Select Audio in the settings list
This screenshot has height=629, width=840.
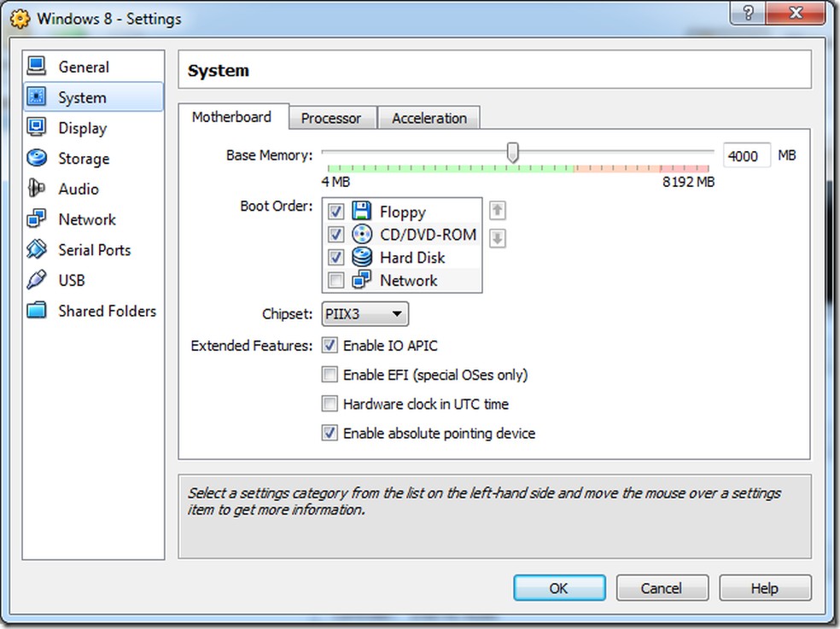tap(93, 189)
